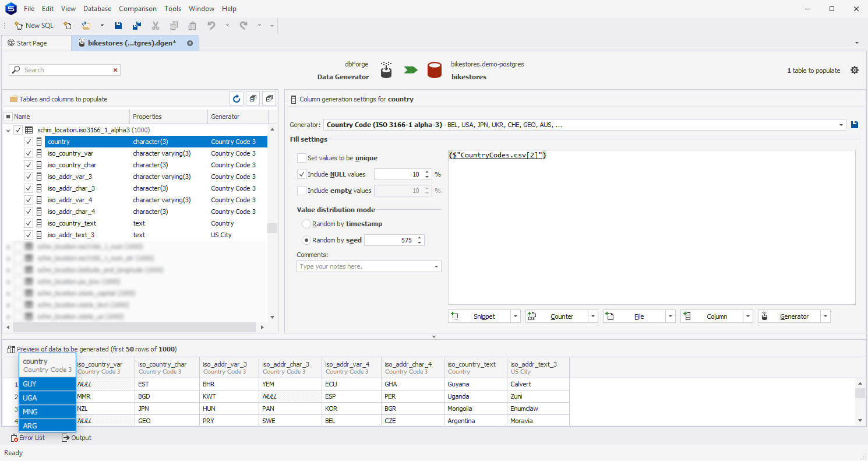868x461 pixels.
Task: Select Random by timestamp radio button
Action: coord(306,224)
